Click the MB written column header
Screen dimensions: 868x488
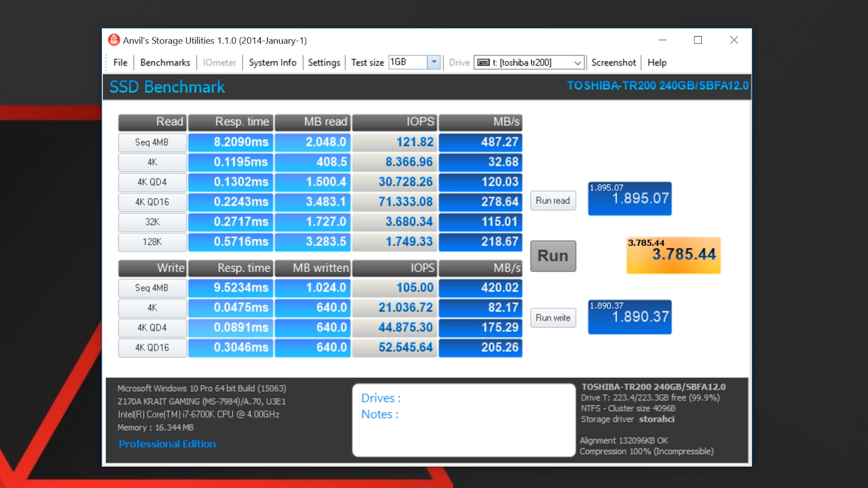pos(313,268)
